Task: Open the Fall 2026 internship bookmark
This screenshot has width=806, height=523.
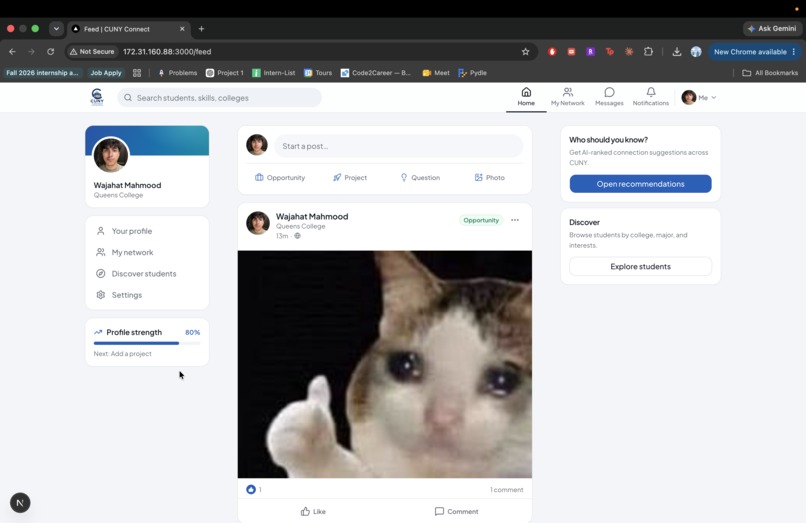Action: [x=42, y=73]
